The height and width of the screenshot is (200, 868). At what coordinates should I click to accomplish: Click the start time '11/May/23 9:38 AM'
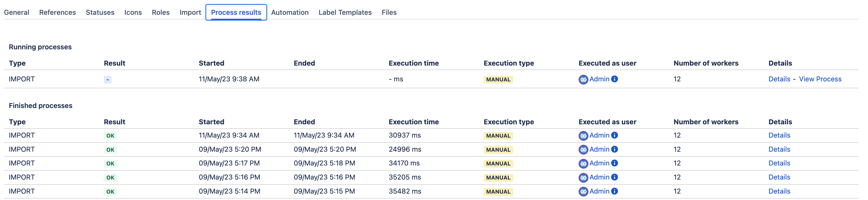point(229,79)
